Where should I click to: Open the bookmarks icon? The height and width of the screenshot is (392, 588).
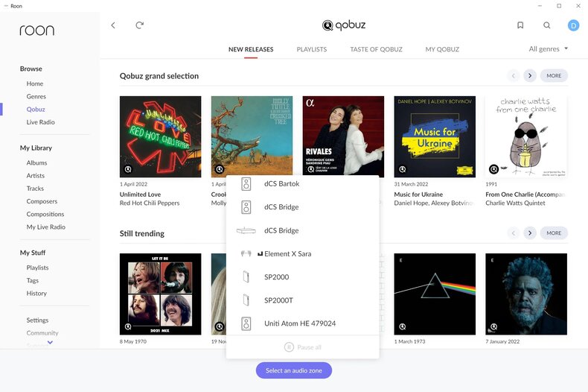(x=520, y=25)
